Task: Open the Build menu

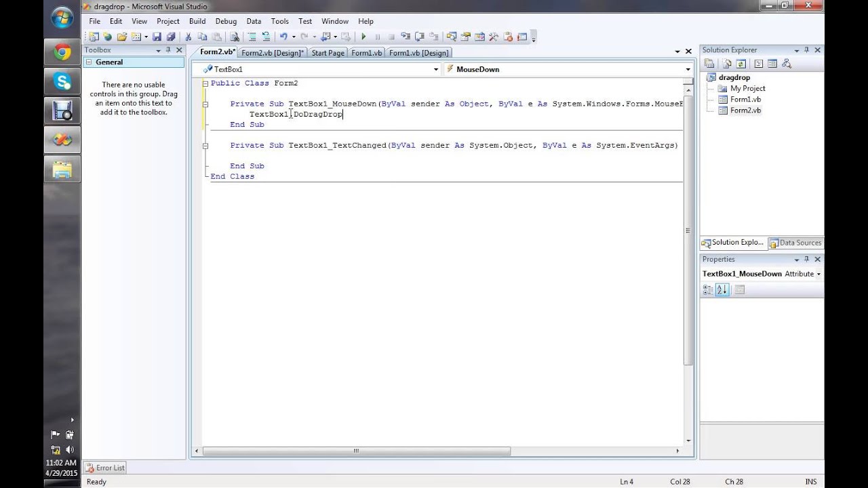Action: [197, 21]
